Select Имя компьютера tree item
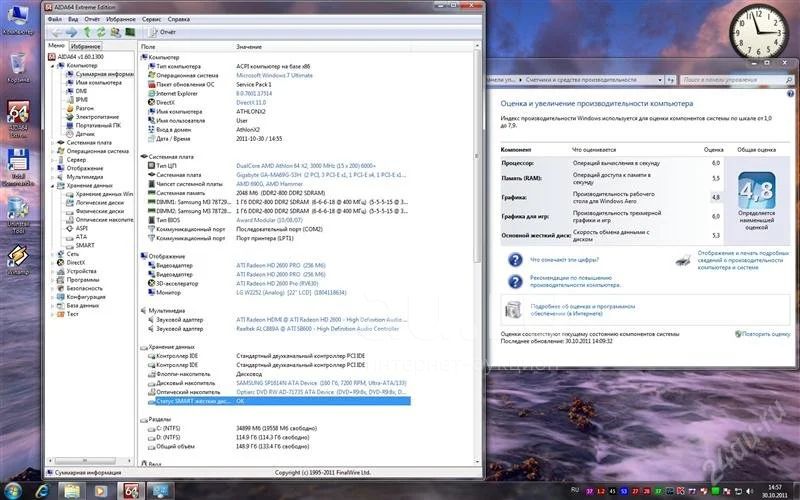The height and width of the screenshot is (500, 800). click(x=98, y=83)
